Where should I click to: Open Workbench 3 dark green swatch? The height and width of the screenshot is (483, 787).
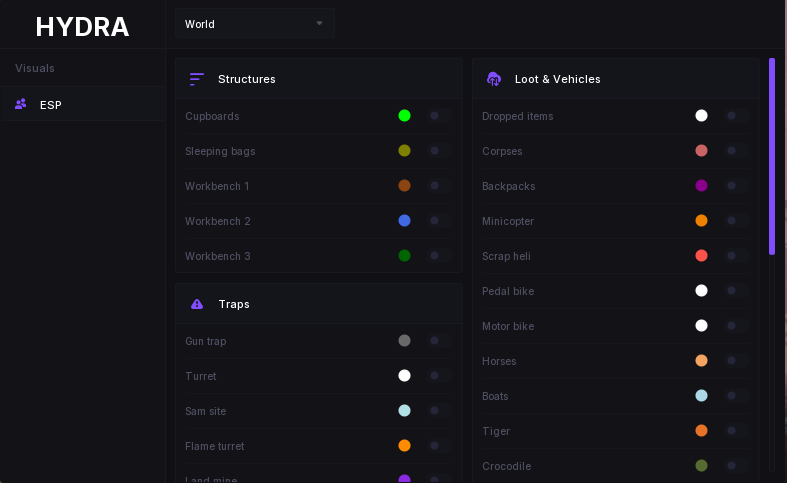tap(405, 256)
